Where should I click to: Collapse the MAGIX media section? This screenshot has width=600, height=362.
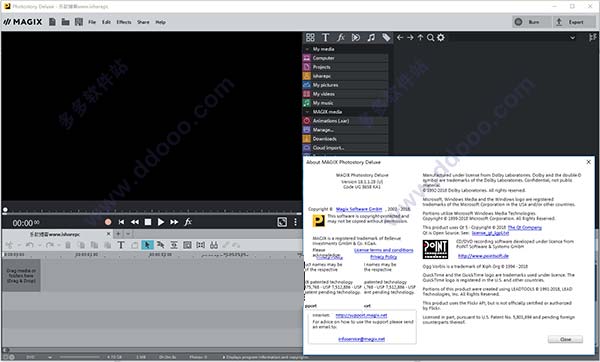click(x=307, y=112)
